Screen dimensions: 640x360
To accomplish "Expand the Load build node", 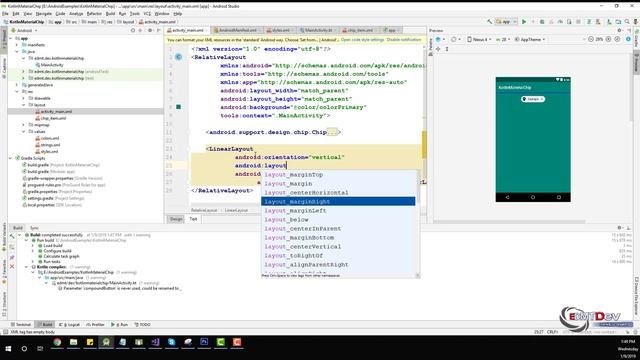I will coord(33,246).
